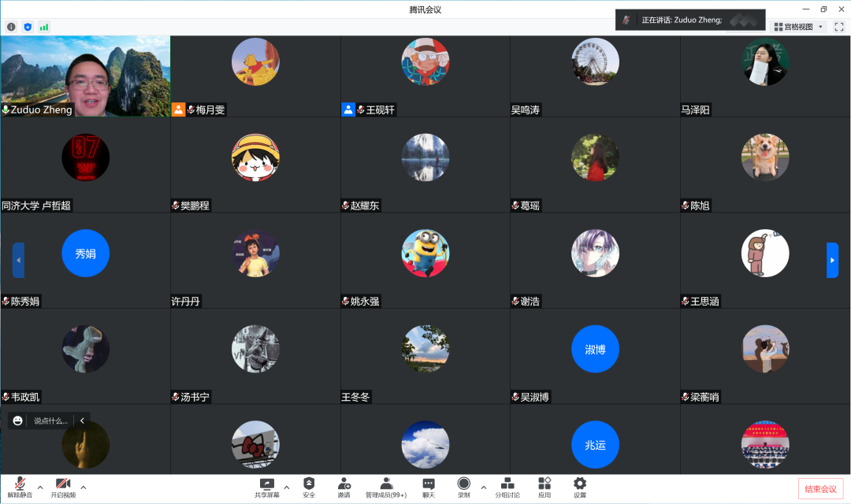851x504 pixels.
Task: Go to next participant page arrow
Action: [x=832, y=260]
